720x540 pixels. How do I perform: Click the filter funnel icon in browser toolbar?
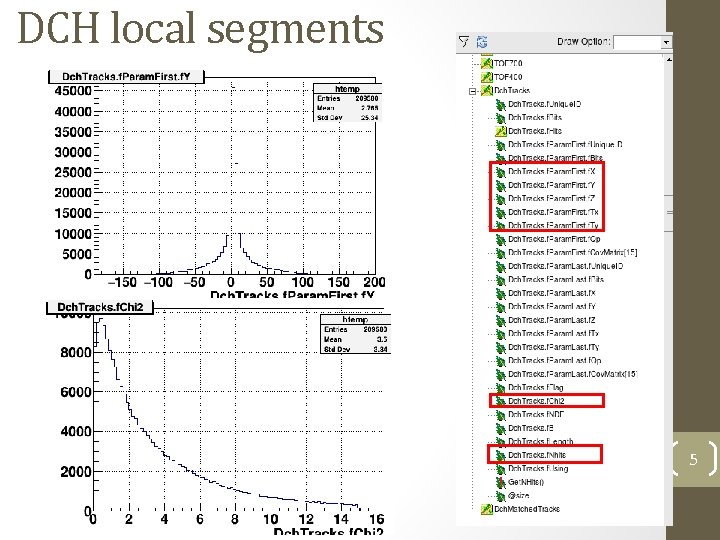coord(464,42)
